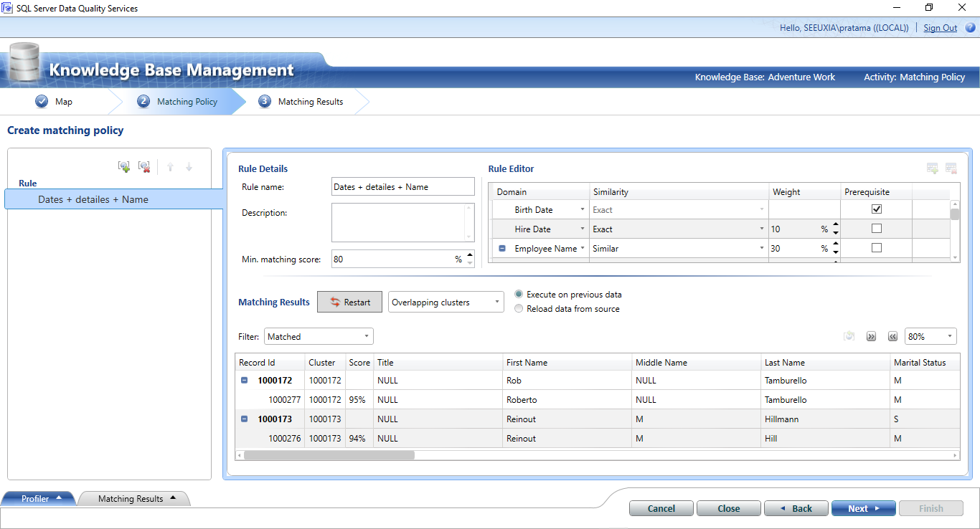The height and width of the screenshot is (529, 980).
Task: Open the Overlapping clusters dropdown
Action: [x=446, y=302]
